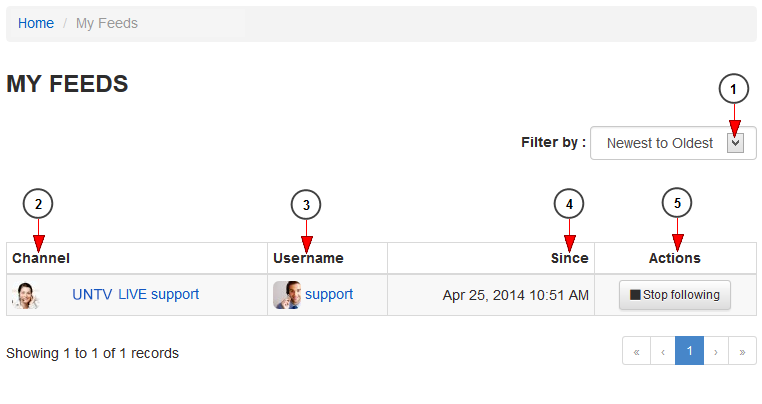Click the support user avatar
The height and width of the screenshot is (404, 762).
click(286, 295)
